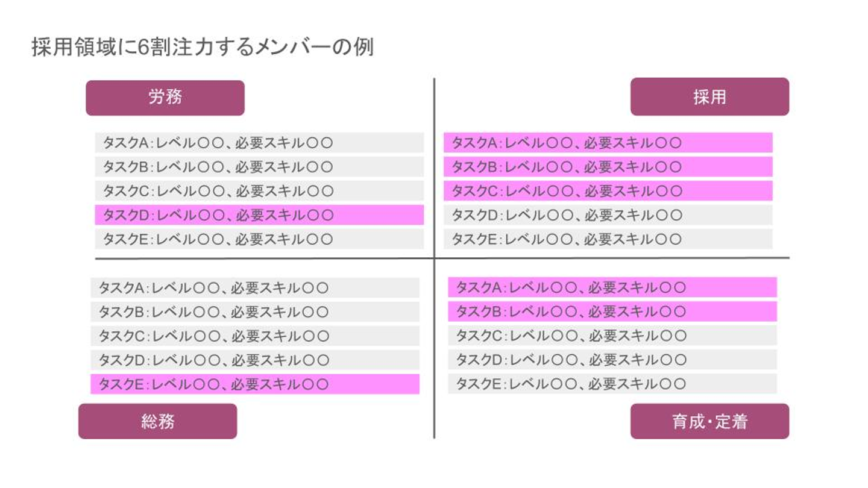This screenshot has height=488, width=868.
Task: Click highlighted タスクE row in 総務 quadrant
Action: [255, 384]
